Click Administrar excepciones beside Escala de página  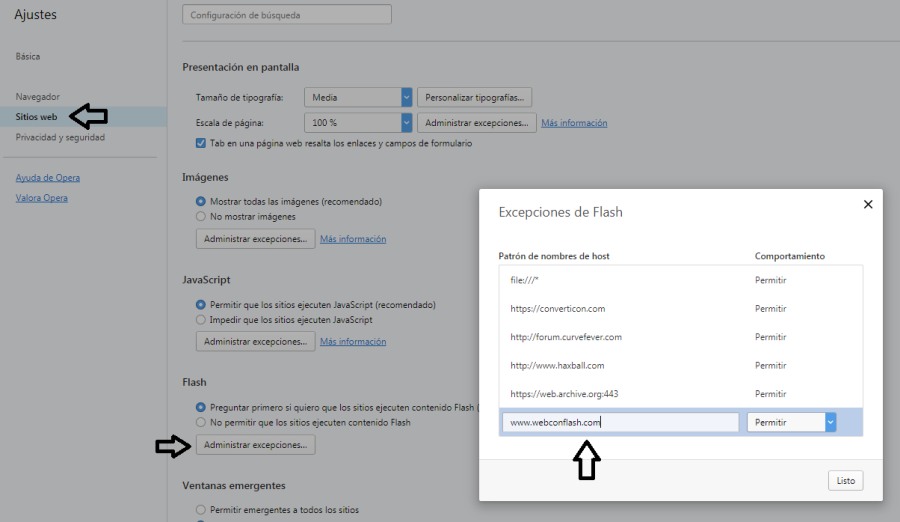coord(476,122)
